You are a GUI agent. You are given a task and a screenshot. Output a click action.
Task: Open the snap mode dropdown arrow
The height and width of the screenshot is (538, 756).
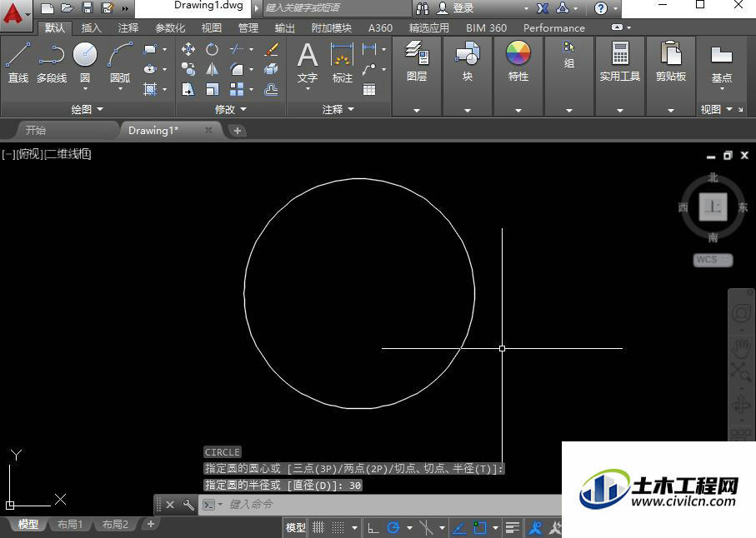354,528
